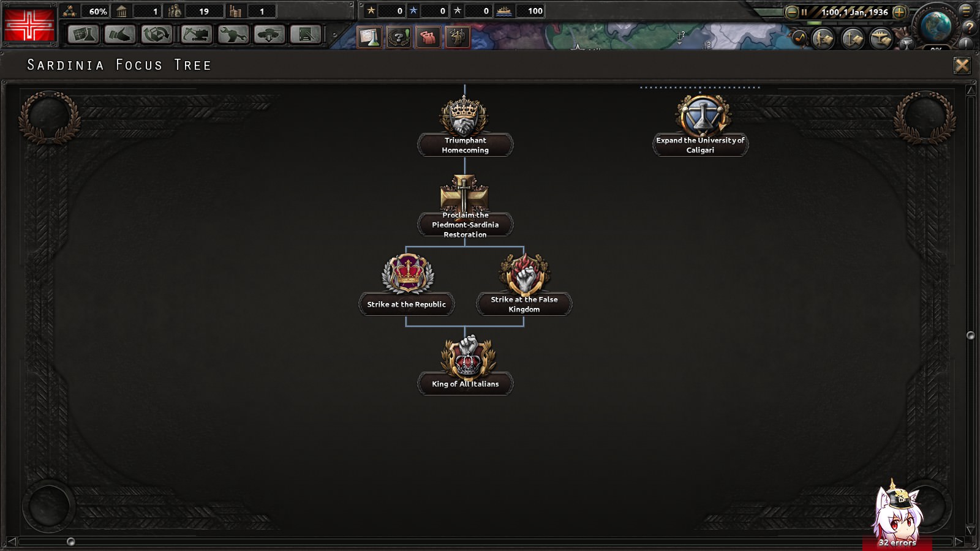980x551 pixels.
Task: Select the Triumphant Homecoming focus
Action: [x=466, y=145]
